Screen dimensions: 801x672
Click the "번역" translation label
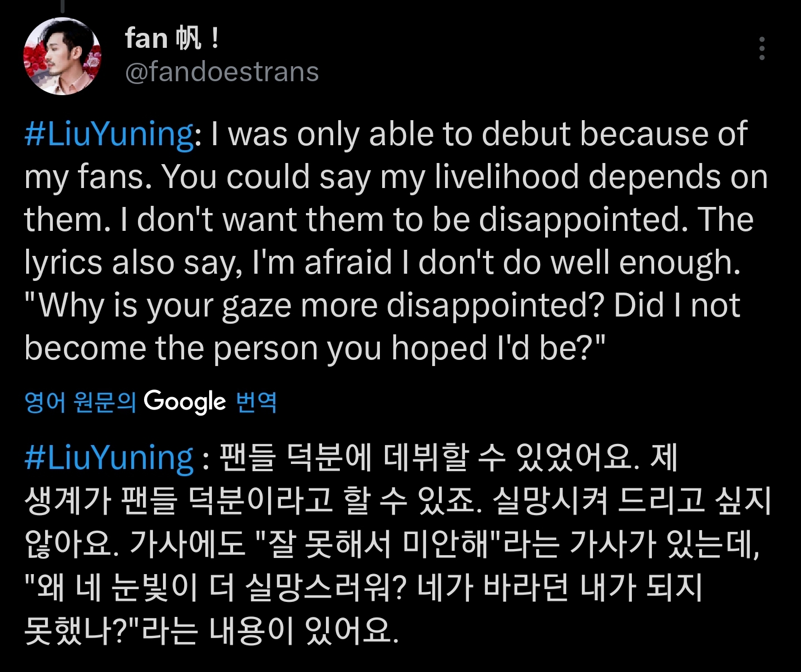(x=256, y=402)
